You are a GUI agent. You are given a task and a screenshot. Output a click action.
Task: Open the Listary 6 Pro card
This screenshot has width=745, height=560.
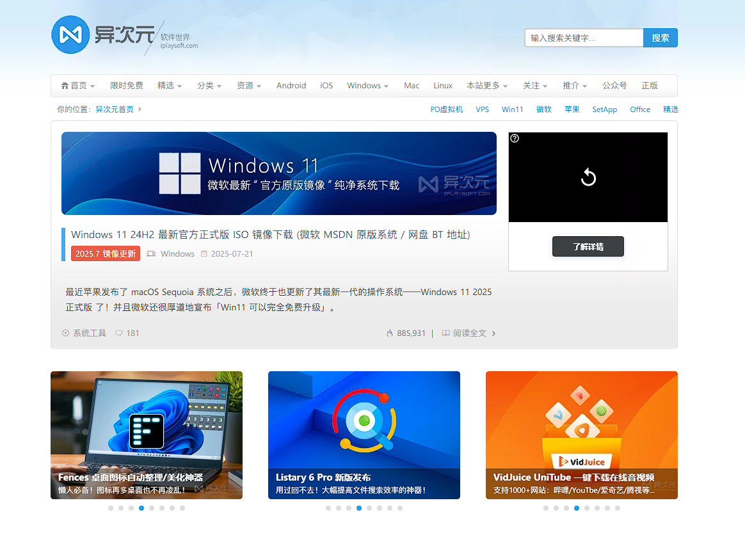pos(364,435)
